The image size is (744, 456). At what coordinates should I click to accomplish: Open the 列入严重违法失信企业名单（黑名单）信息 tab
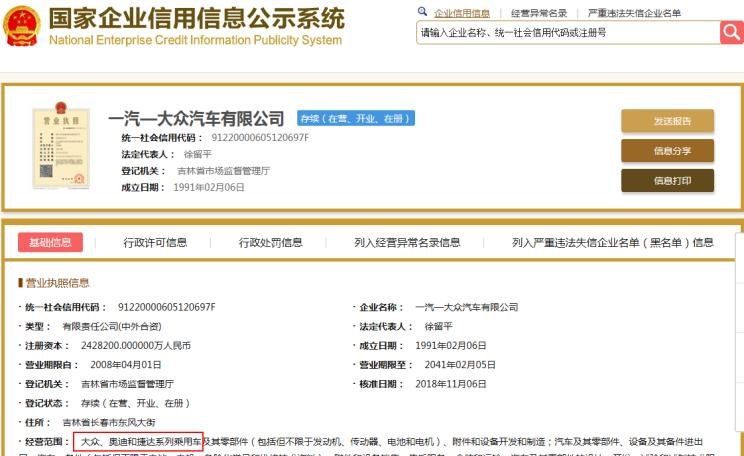tap(612, 242)
